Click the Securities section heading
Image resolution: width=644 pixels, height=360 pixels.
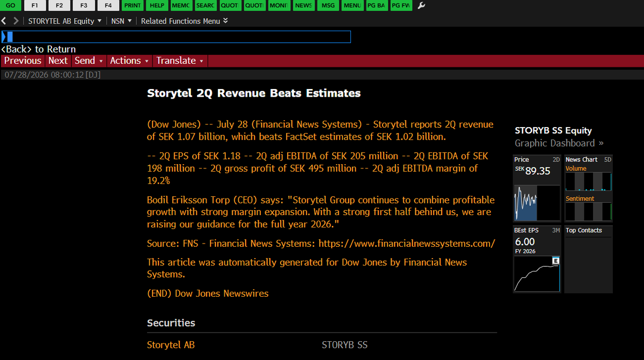(171, 323)
